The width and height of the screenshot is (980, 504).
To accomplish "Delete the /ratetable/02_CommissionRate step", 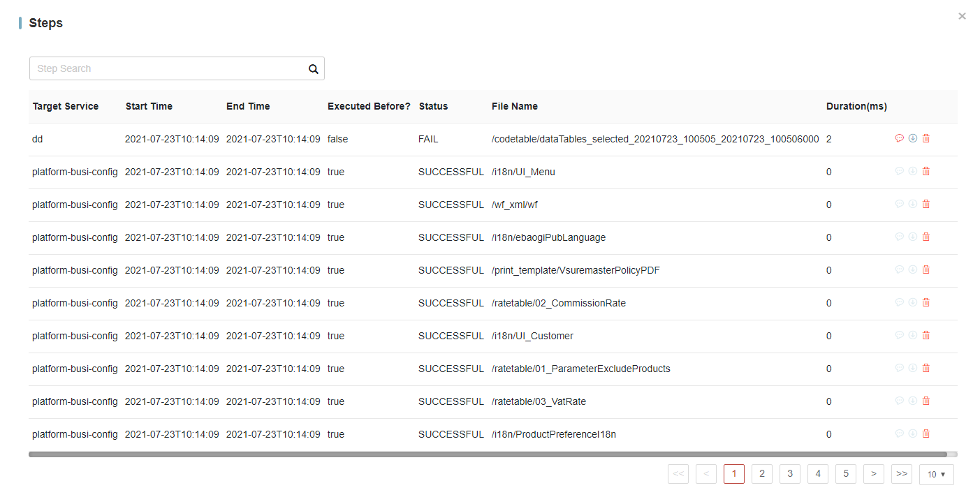I will (x=926, y=302).
